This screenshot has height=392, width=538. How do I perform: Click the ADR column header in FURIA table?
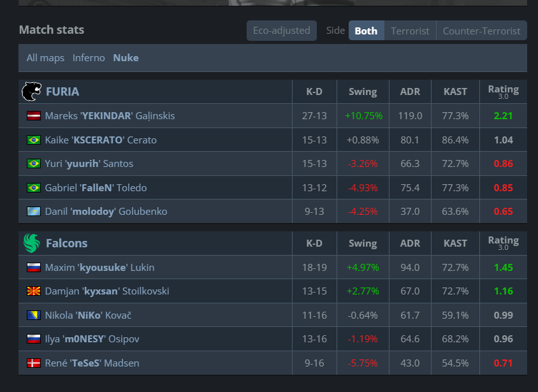pos(410,92)
